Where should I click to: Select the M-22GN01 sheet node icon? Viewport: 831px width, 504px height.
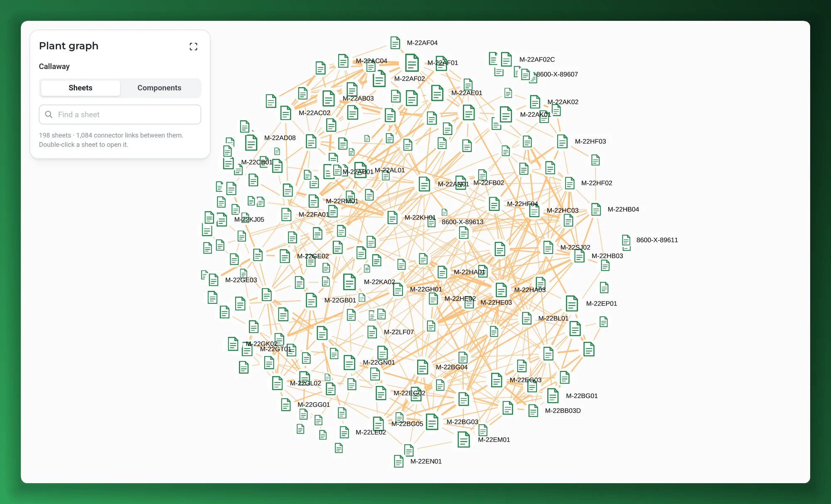click(349, 362)
